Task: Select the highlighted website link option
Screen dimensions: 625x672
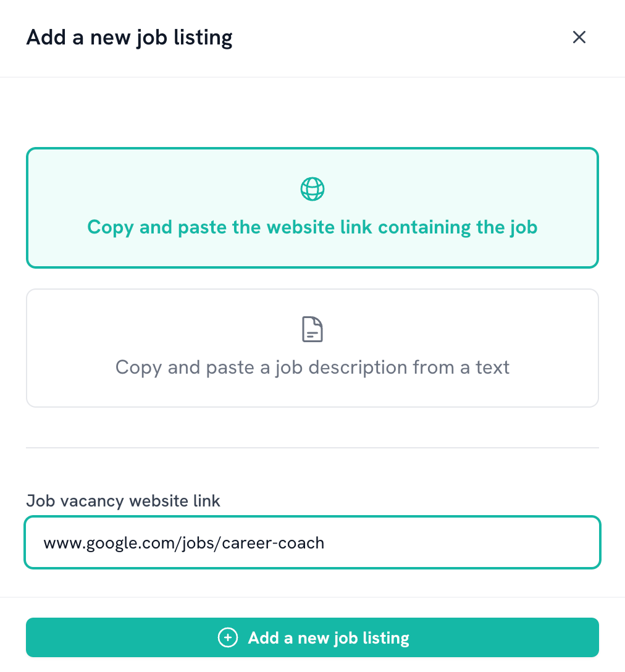Action: click(x=312, y=208)
